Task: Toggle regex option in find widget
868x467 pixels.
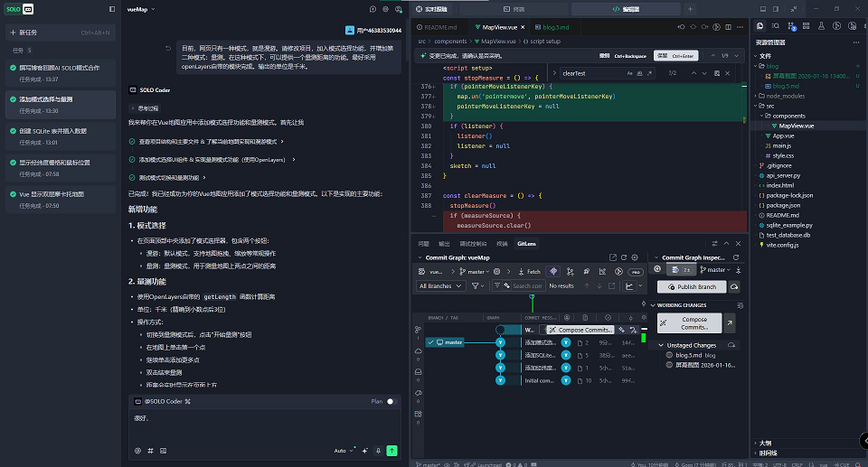Action: 649,73
